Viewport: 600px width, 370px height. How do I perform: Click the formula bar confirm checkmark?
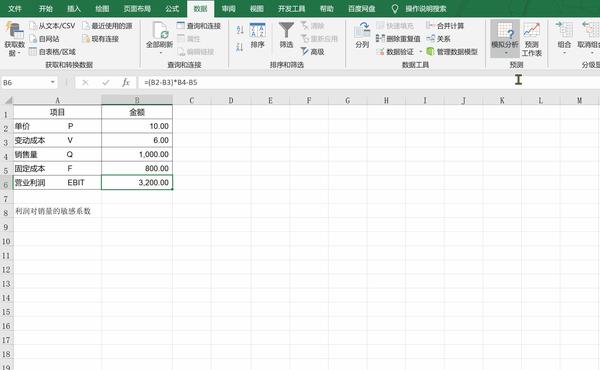pyautogui.click(x=106, y=82)
